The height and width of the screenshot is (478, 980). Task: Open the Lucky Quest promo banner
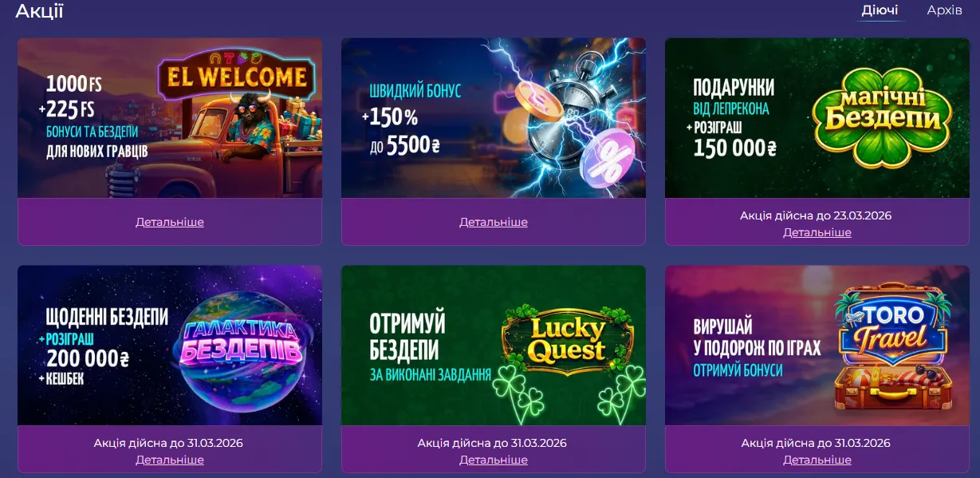tap(494, 345)
